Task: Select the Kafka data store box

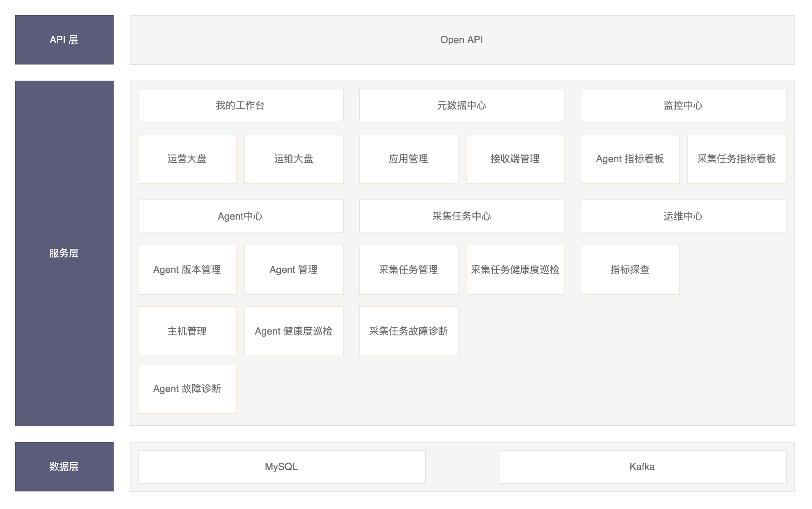Action: 642,467
